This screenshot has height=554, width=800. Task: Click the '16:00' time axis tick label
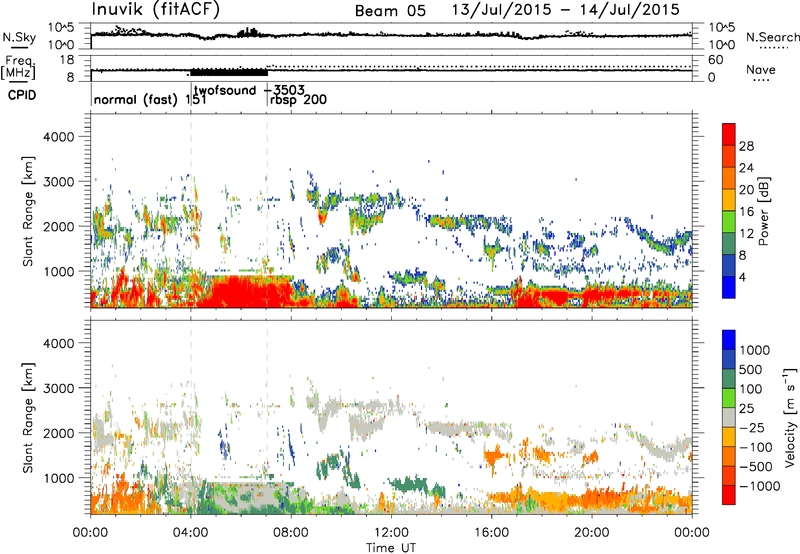click(491, 533)
